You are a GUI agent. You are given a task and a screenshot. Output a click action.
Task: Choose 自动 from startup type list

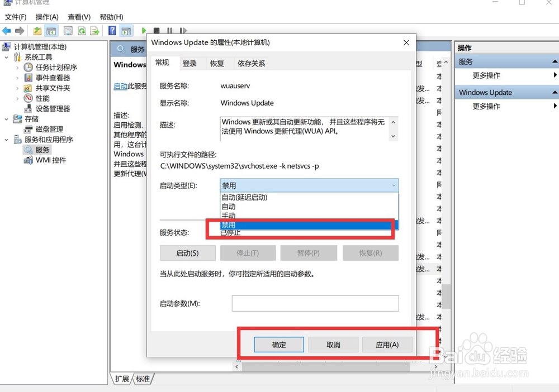tap(309, 207)
